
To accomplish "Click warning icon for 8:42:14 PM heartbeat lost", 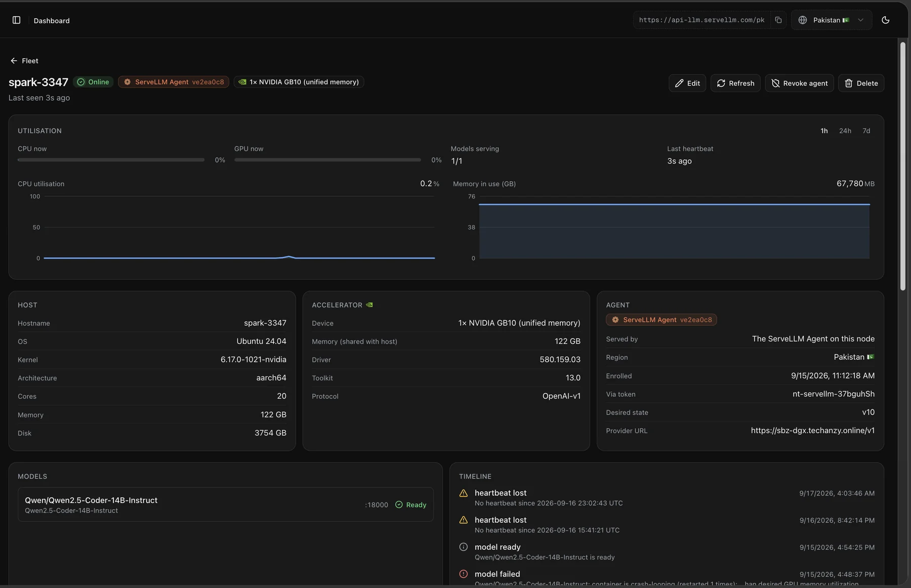I will pos(463,520).
